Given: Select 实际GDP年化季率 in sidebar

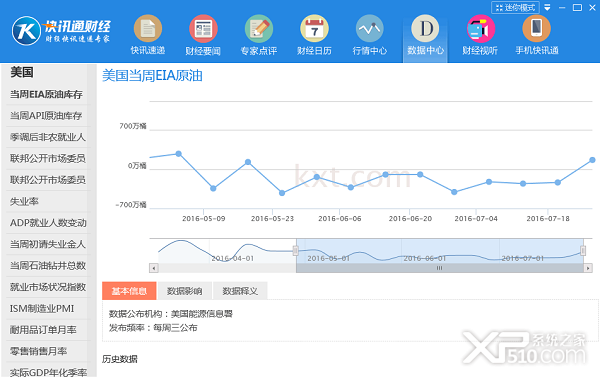Looking at the screenshot, I should [x=48, y=373].
